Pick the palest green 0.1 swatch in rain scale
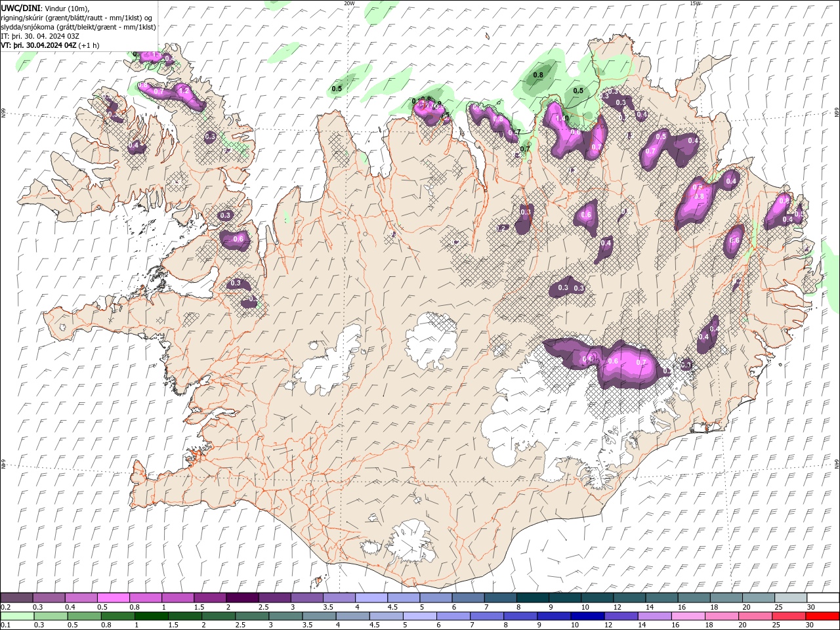 coord(18,616)
